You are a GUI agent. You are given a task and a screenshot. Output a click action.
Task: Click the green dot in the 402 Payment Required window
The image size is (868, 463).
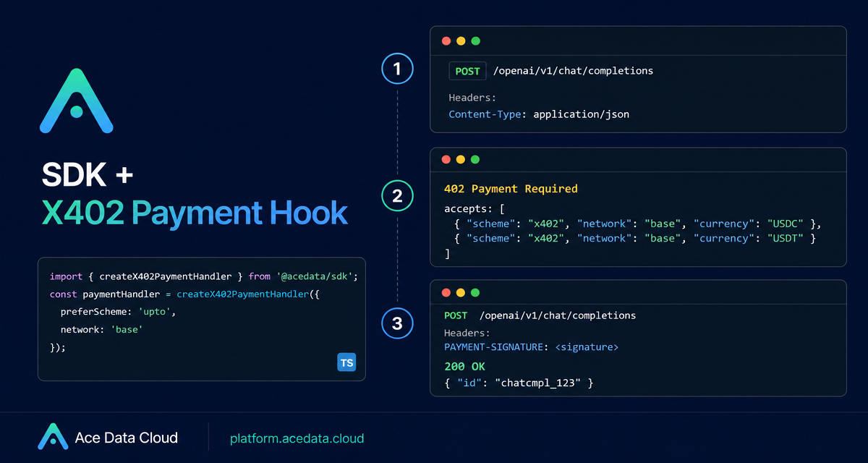[x=475, y=160]
